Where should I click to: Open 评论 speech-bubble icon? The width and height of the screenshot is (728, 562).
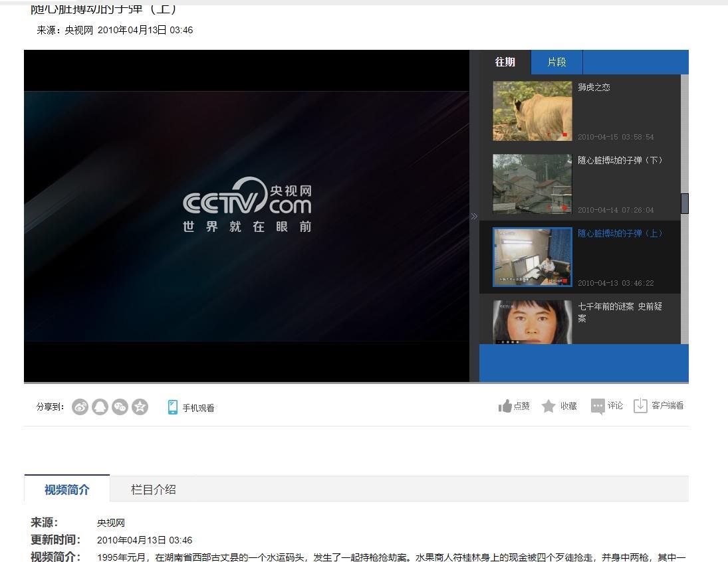pyautogui.click(x=598, y=406)
